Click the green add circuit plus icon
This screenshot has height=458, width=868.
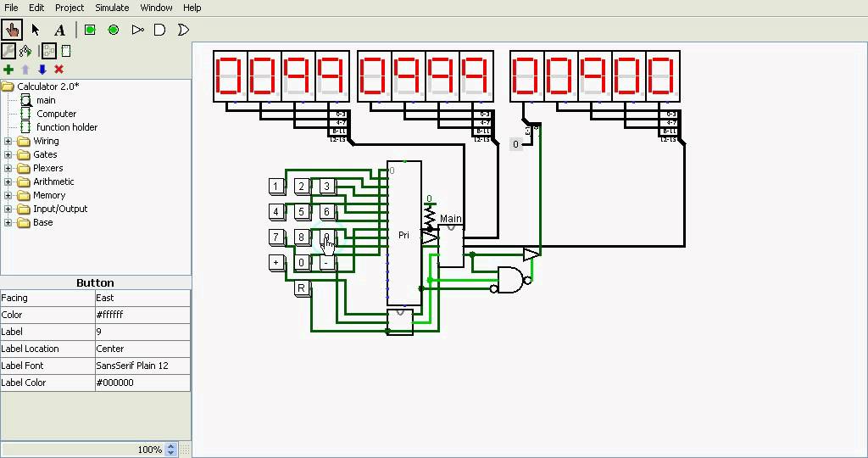click(8, 70)
